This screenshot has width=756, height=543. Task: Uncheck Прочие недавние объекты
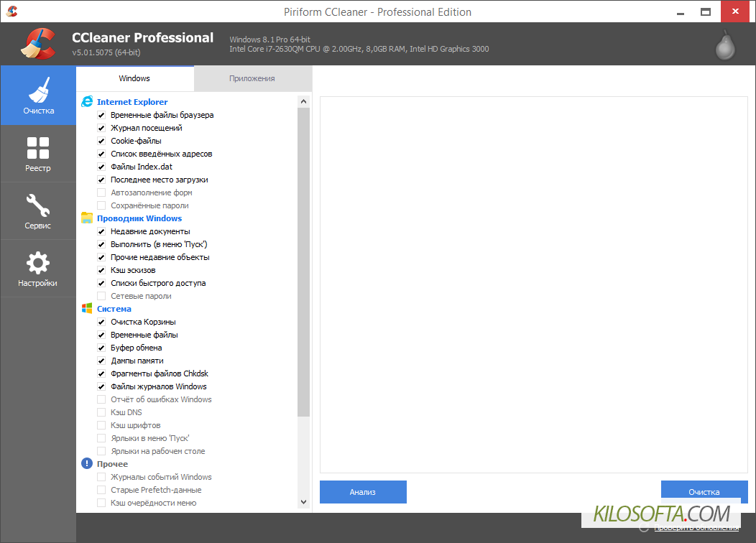coord(101,257)
